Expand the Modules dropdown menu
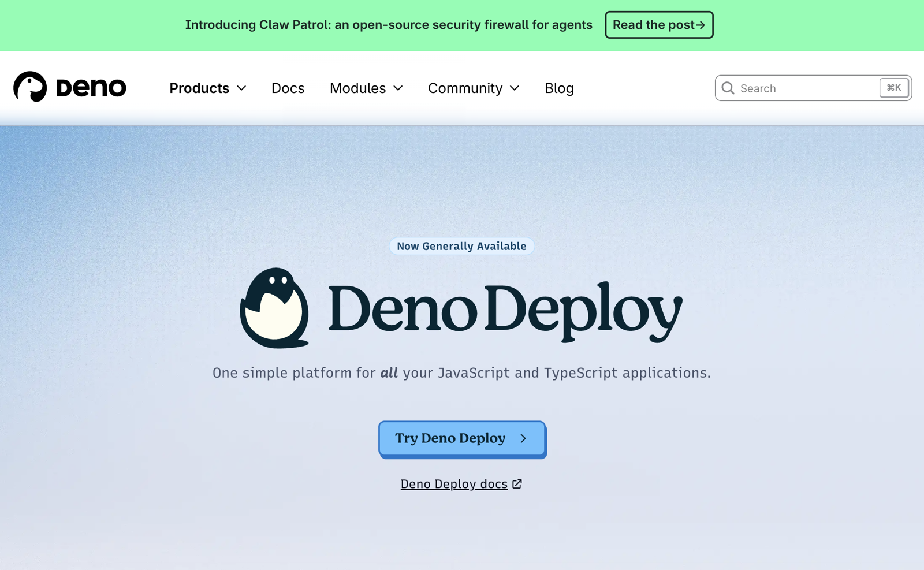The image size is (924, 570). pyautogui.click(x=366, y=88)
